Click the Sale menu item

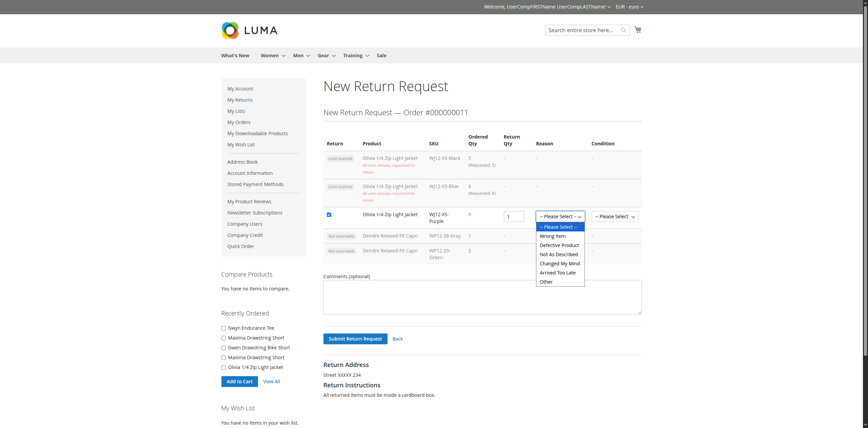coord(381,55)
